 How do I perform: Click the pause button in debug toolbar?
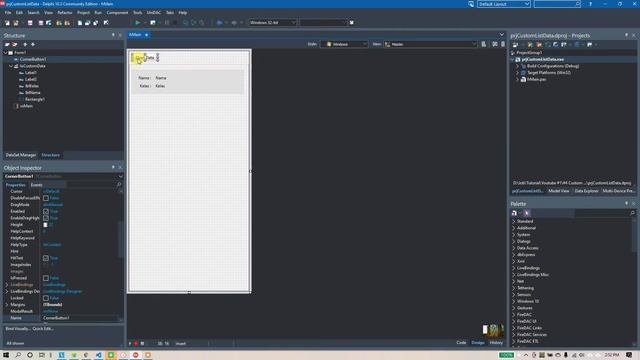(x=167, y=23)
